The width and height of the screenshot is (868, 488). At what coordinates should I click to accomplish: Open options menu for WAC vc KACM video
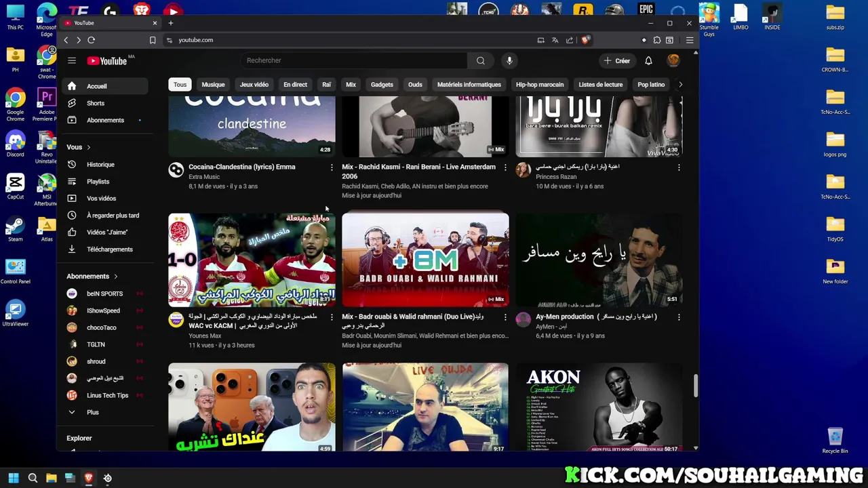332,317
